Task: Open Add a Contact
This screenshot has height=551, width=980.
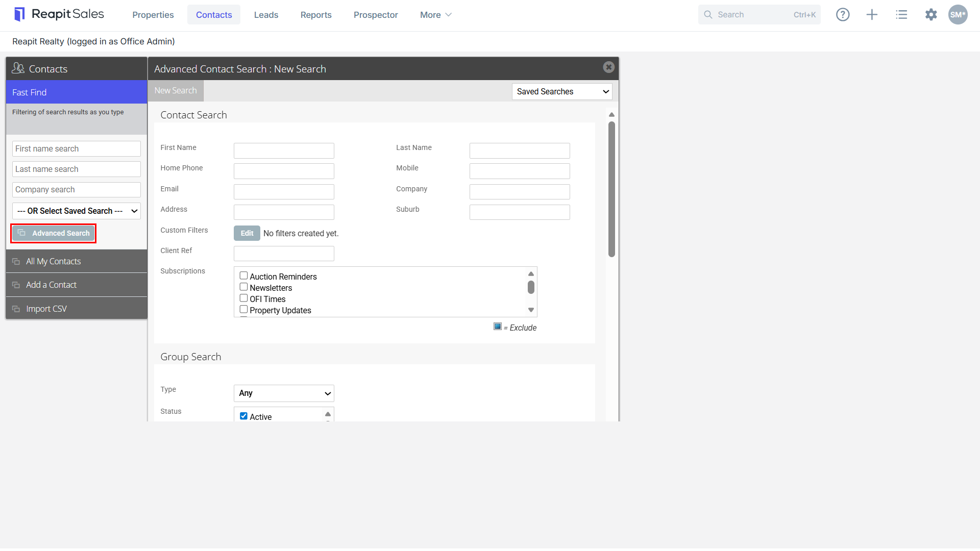Action: (x=77, y=285)
